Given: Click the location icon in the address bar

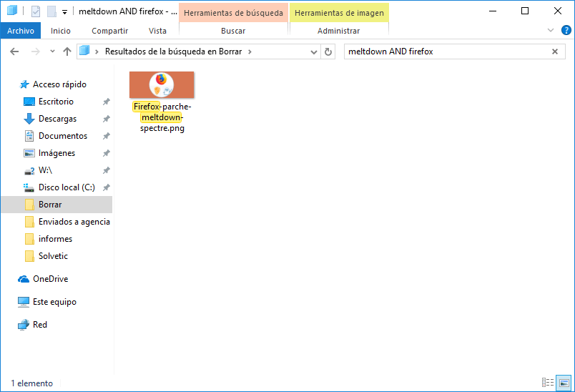Looking at the screenshot, I should 84,51.
